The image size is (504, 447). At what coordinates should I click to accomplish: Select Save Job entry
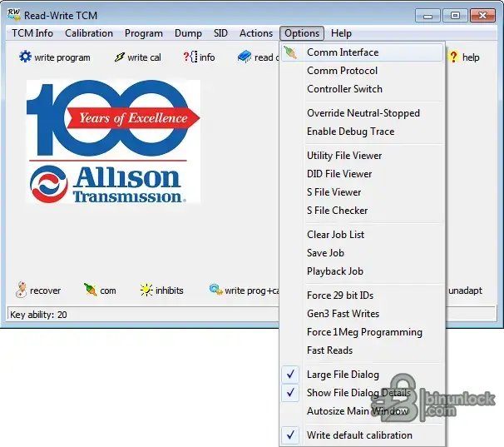point(363,253)
